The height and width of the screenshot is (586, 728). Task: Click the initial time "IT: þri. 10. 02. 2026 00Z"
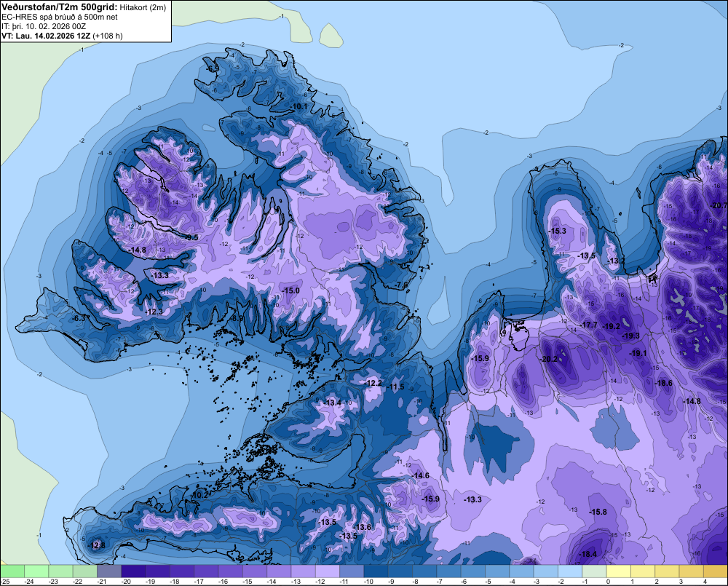[x=44, y=26]
